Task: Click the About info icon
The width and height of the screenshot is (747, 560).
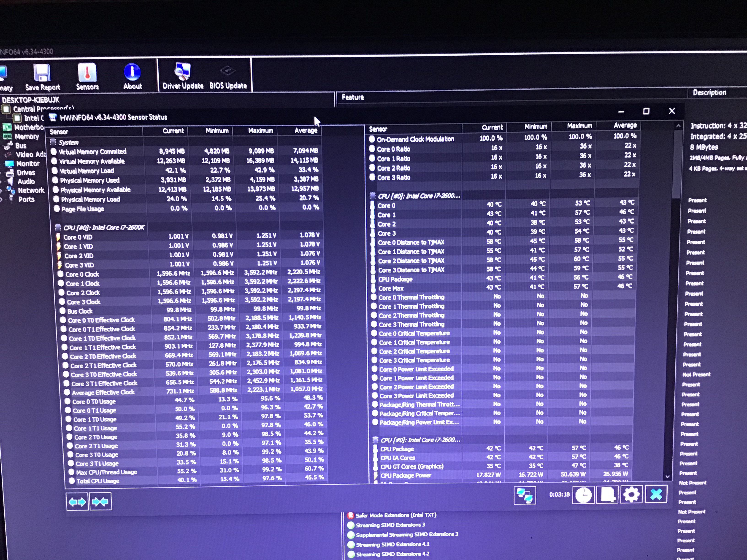Action: pos(132,72)
